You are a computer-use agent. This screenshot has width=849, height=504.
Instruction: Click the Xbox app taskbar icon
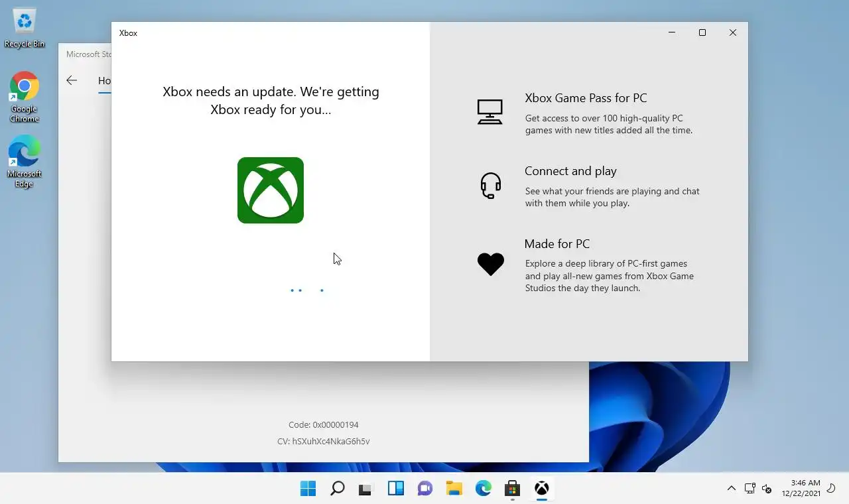(542, 489)
